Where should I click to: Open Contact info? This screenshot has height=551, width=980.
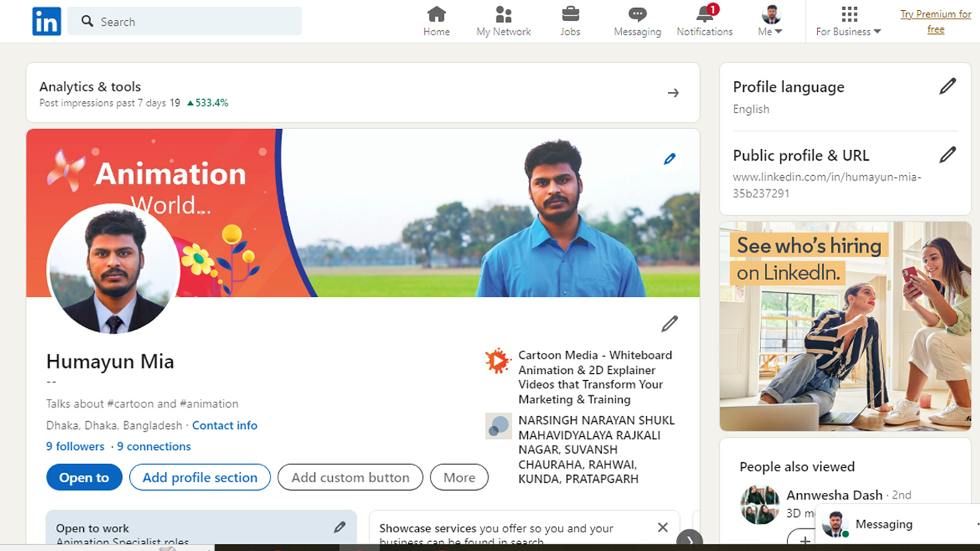(x=225, y=425)
